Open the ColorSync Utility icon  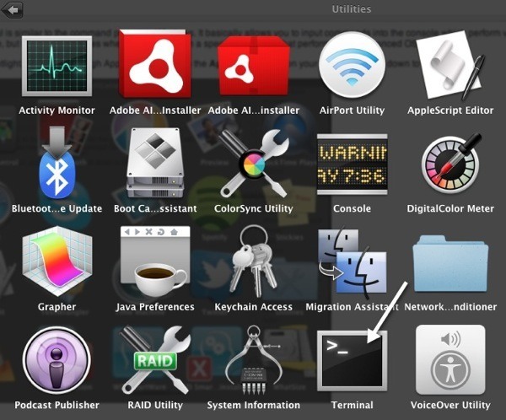pos(254,163)
